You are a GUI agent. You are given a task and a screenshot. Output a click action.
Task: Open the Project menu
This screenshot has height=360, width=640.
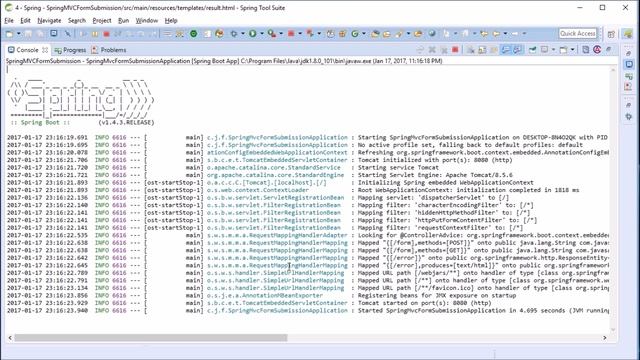102,20
